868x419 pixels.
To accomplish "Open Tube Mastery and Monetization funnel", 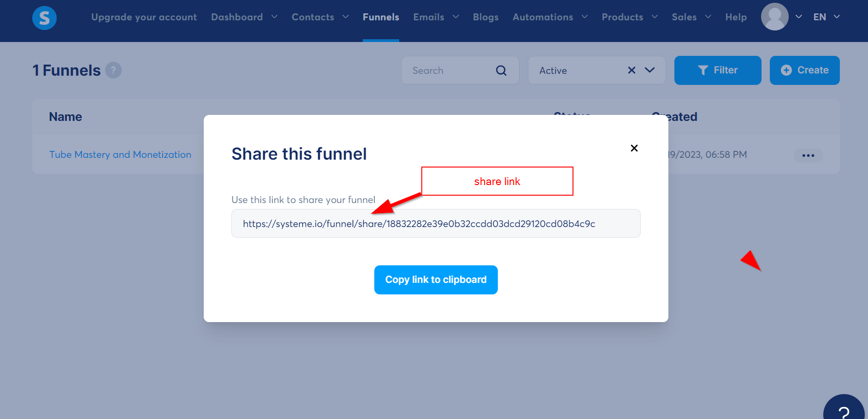I will point(120,155).
